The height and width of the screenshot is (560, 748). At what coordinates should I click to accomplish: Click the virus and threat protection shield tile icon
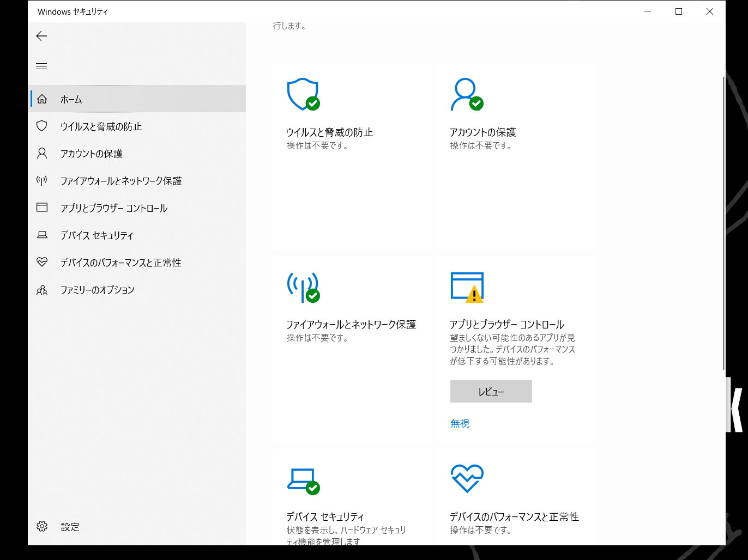tap(303, 95)
